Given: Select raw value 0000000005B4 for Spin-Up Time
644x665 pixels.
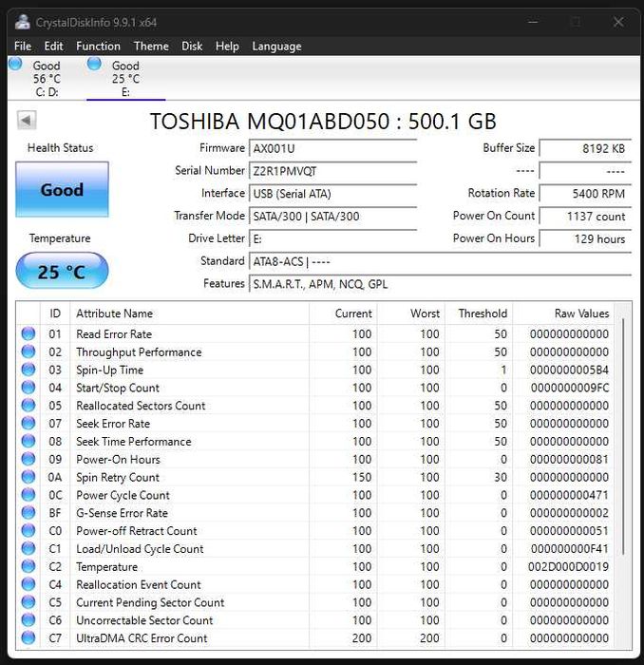Looking at the screenshot, I should (x=569, y=370).
